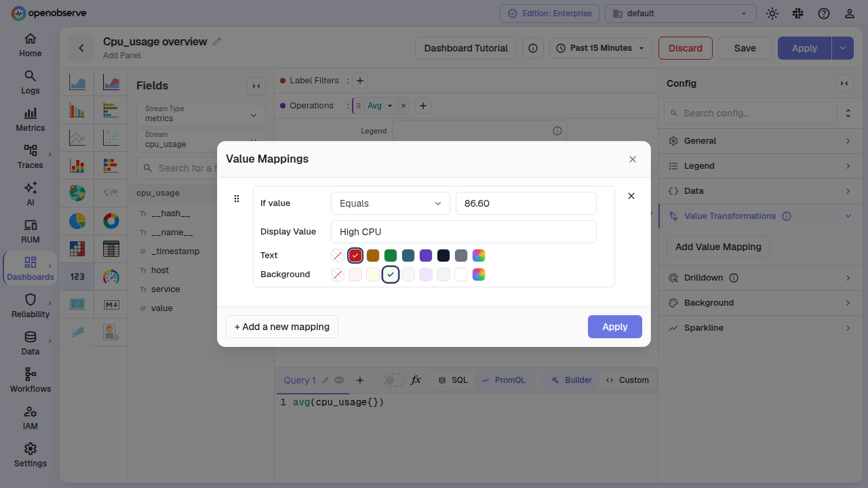Open the RUM section
The image size is (868, 488).
click(31, 231)
